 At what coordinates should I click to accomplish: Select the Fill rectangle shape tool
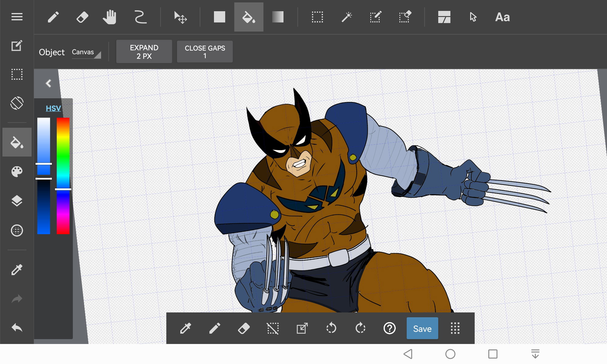coord(219,17)
